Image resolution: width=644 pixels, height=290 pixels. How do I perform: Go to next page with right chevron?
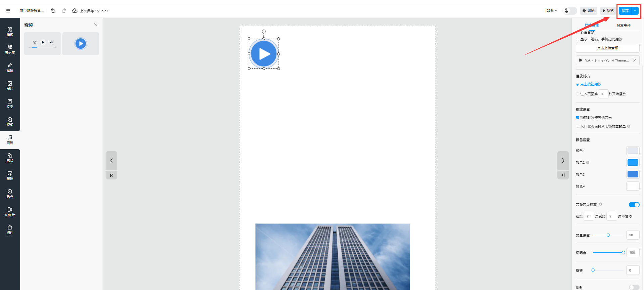[x=563, y=161]
